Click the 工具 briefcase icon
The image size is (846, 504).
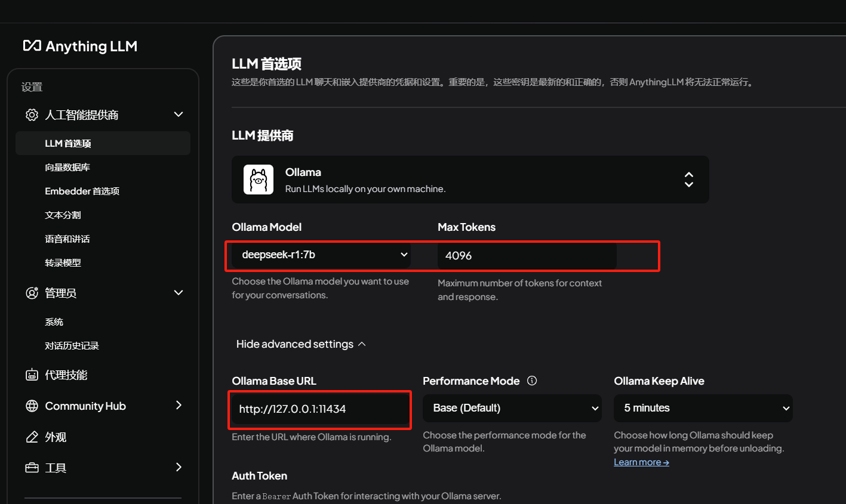32,468
